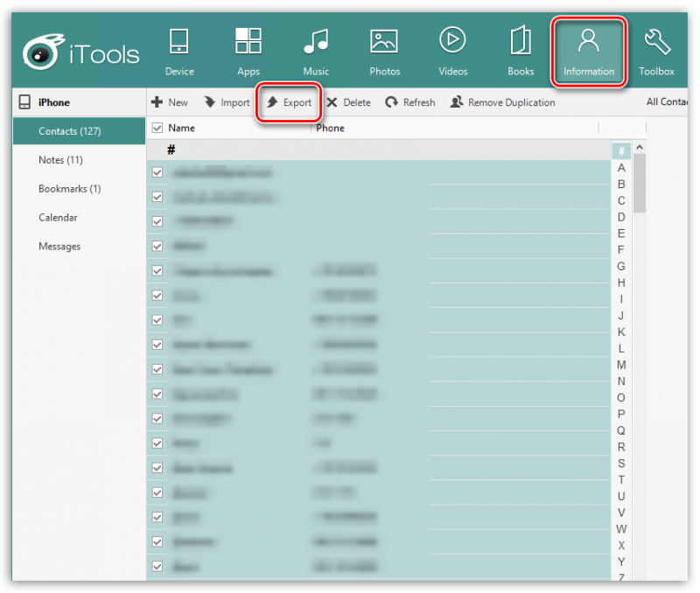Jump to letter A in the index
Viewport: 700px width, 593px height.
[621, 168]
